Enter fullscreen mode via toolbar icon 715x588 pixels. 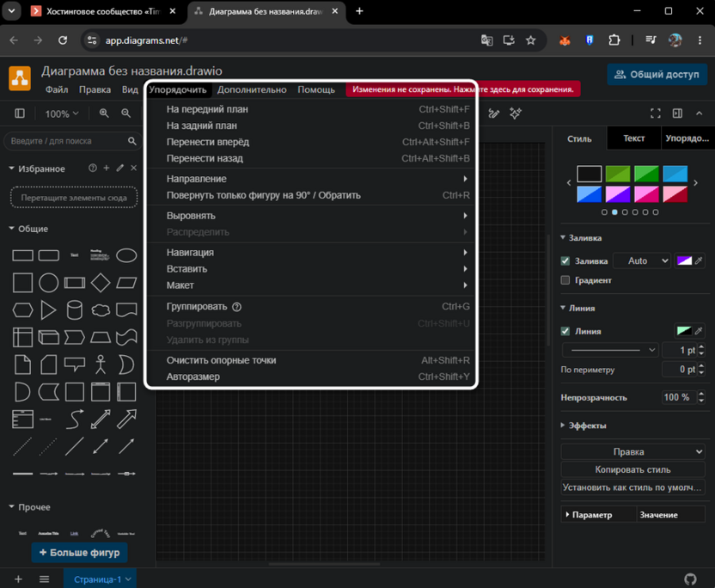coord(655,113)
